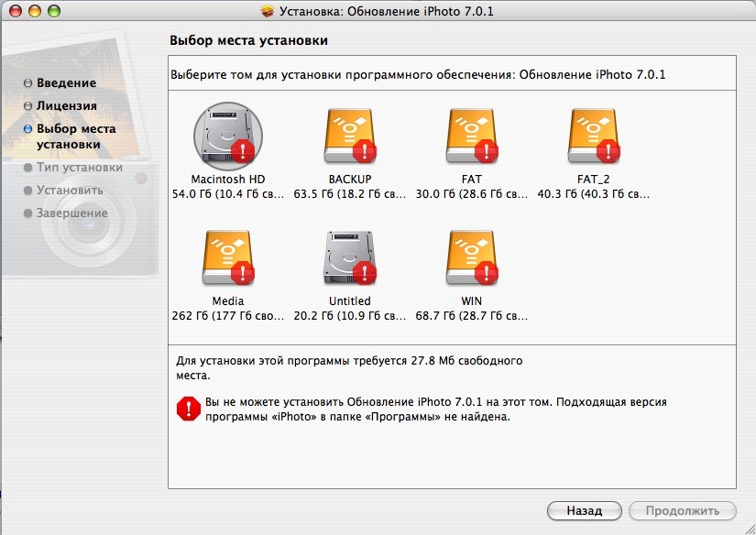
Task: Choose the BACKUP FireWire drive icon
Action: (349, 136)
